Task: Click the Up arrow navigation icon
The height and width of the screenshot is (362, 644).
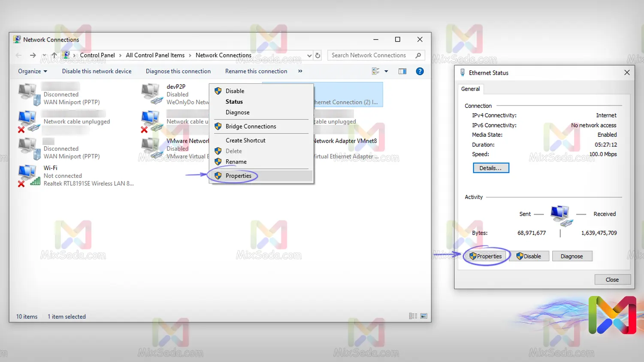Action: pyautogui.click(x=54, y=55)
